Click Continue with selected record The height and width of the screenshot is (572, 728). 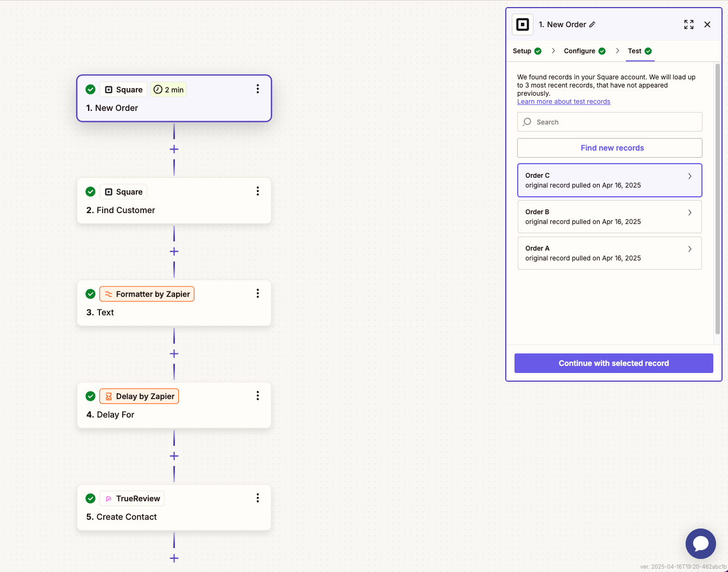[x=613, y=363]
